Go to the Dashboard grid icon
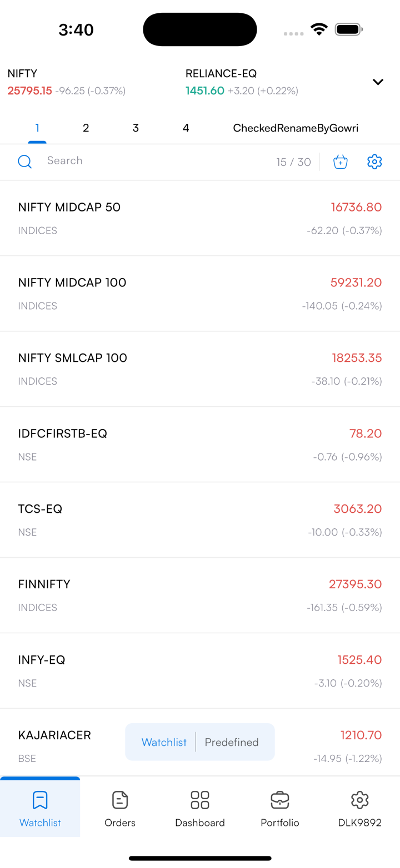400x868 pixels. coord(200,800)
